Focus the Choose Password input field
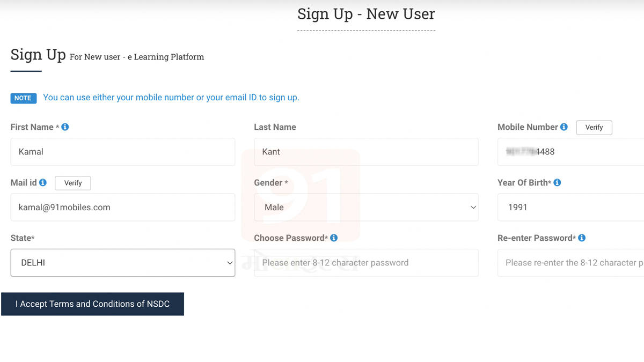This screenshot has width=644, height=362. tap(366, 263)
